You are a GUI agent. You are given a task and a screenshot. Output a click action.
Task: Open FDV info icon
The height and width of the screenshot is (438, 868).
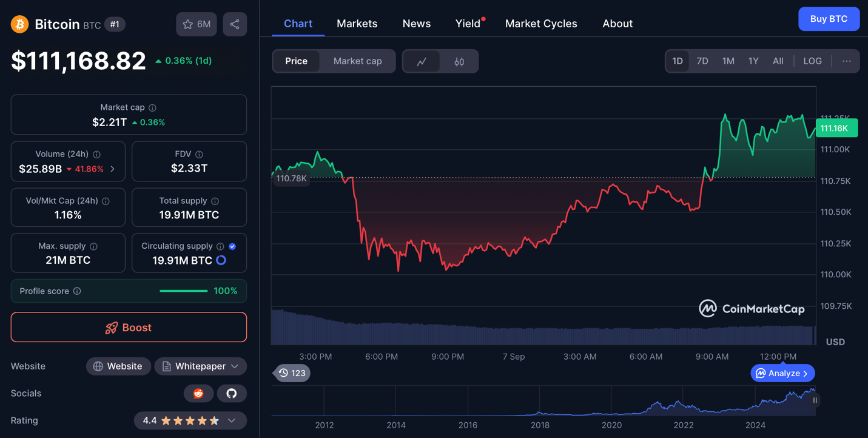200,155
